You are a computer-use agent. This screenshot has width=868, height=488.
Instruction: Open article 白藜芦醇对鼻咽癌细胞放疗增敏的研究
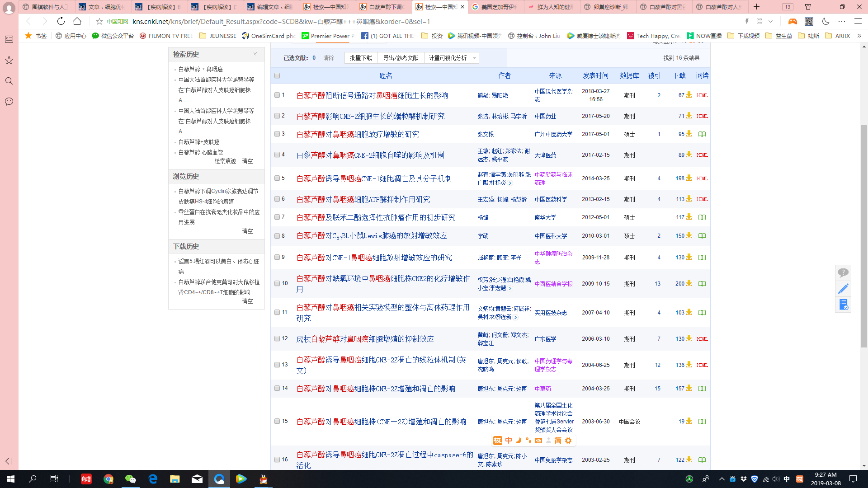pyautogui.click(x=358, y=134)
